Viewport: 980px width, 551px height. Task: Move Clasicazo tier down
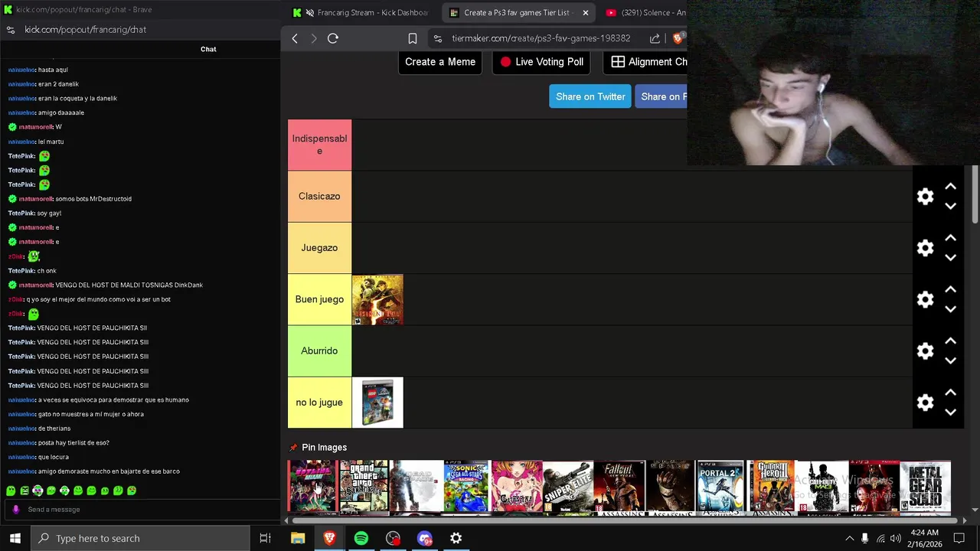coord(950,206)
